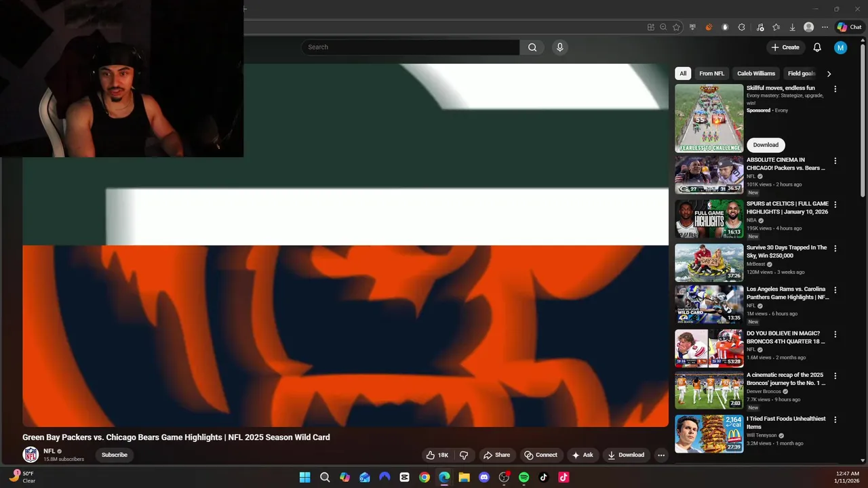Open options for Survive 30 Days video
Screen dimensions: 868x488
click(x=835, y=249)
